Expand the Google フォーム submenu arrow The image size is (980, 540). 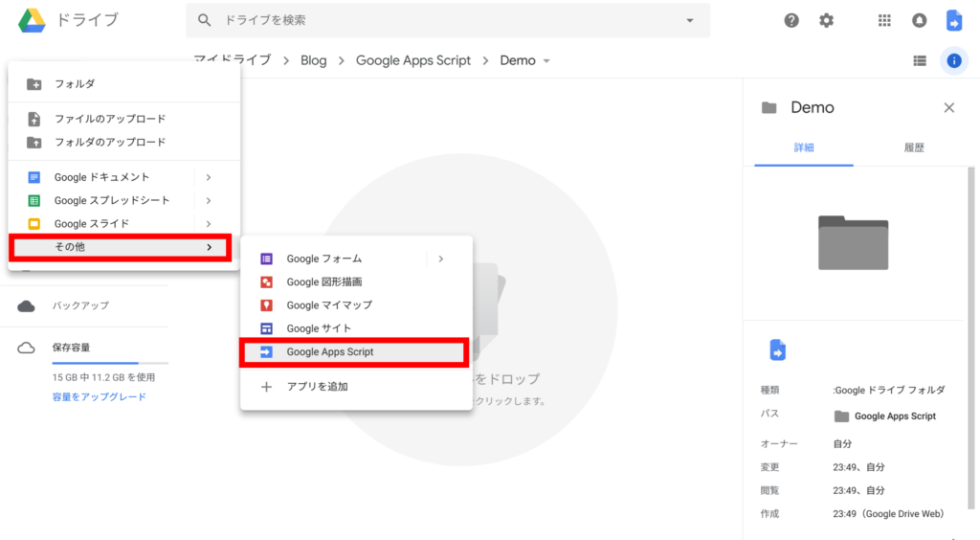(x=440, y=259)
